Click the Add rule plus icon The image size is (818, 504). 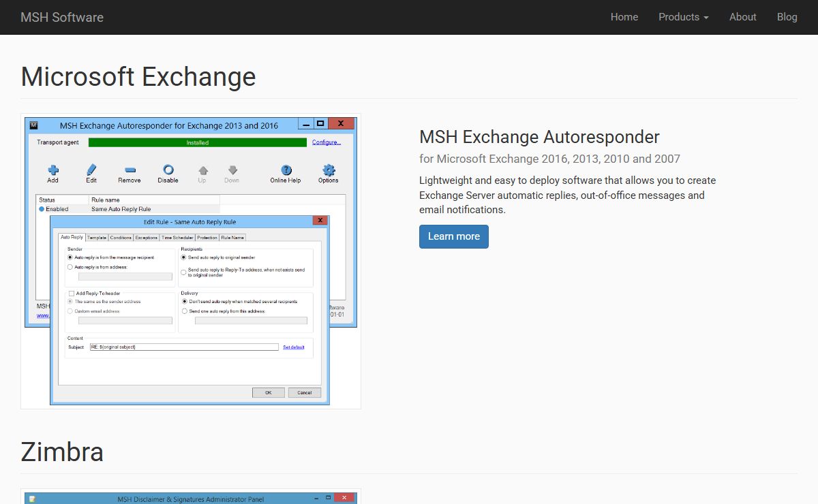tap(52, 170)
